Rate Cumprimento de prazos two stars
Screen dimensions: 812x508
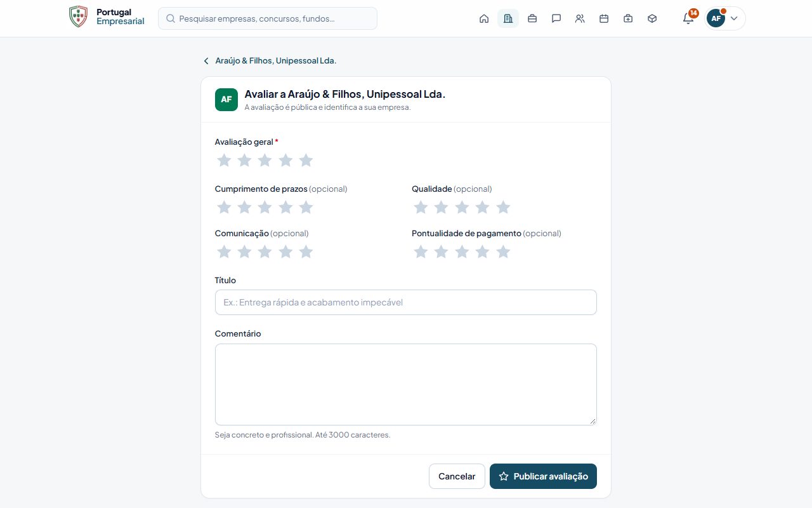pyautogui.click(x=244, y=207)
